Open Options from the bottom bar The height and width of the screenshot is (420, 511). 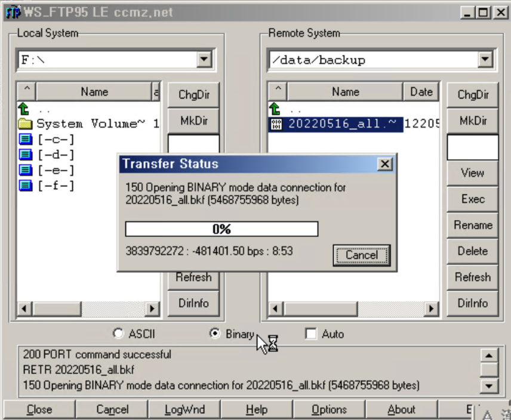point(329,409)
